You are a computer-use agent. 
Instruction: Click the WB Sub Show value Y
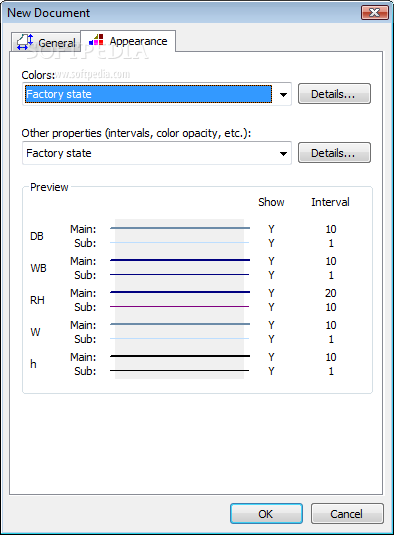271,275
